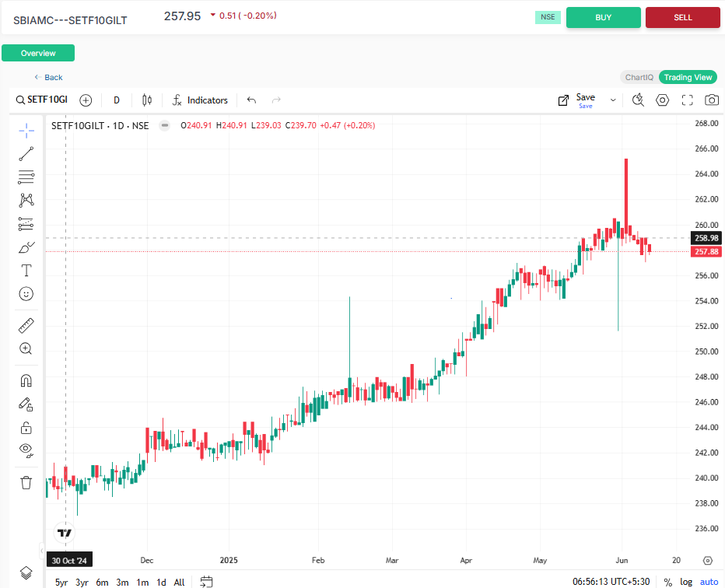Expand the collapsed left toolbar arrow
Viewport: 725px width, 588px height.
coord(41,551)
